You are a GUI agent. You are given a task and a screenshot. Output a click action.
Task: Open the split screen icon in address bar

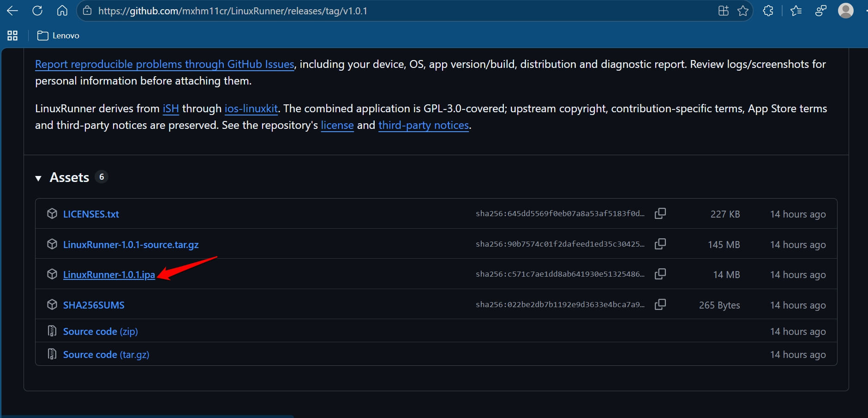724,11
